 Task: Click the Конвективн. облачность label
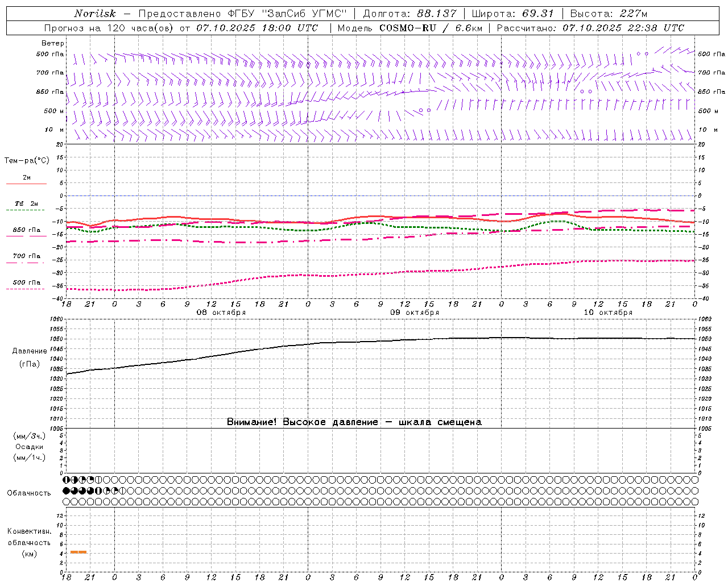29,537
